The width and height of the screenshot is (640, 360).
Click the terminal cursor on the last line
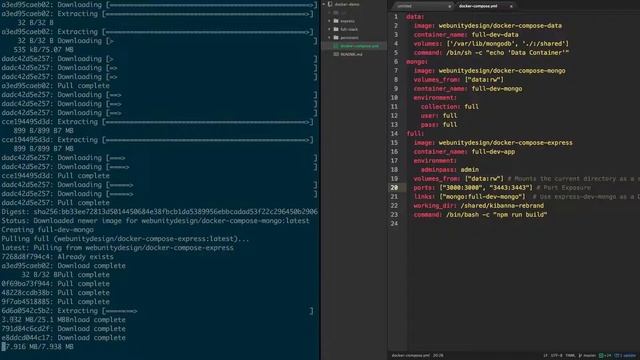(3, 347)
